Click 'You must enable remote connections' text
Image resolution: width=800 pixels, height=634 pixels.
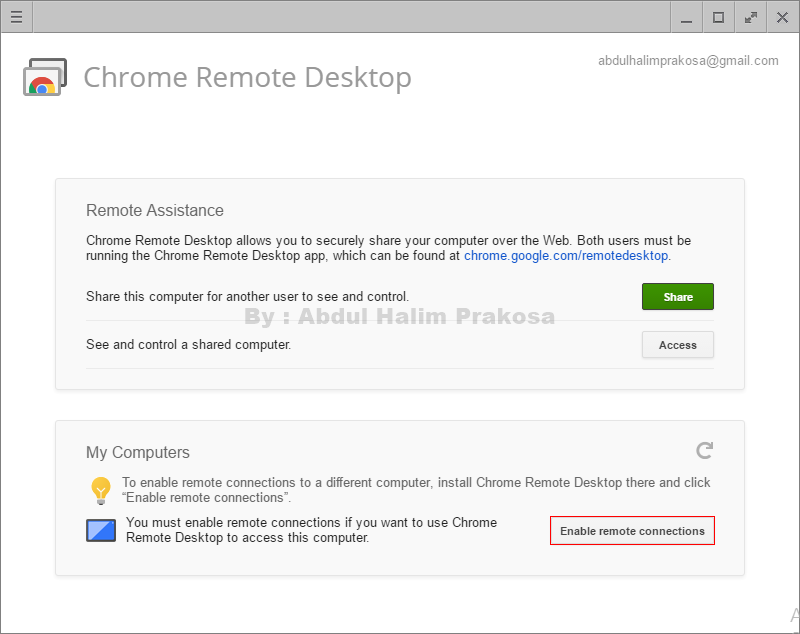[311, 530]
